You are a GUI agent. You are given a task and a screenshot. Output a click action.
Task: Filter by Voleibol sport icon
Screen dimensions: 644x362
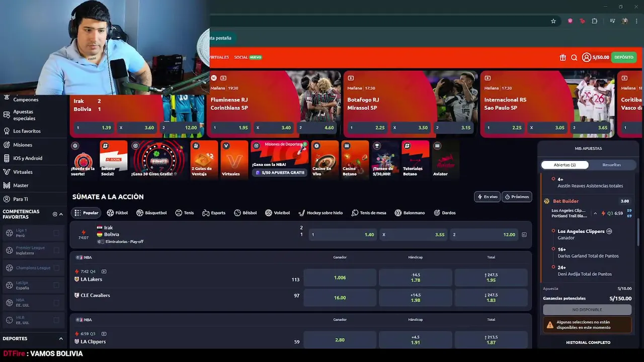pos(277,213)
